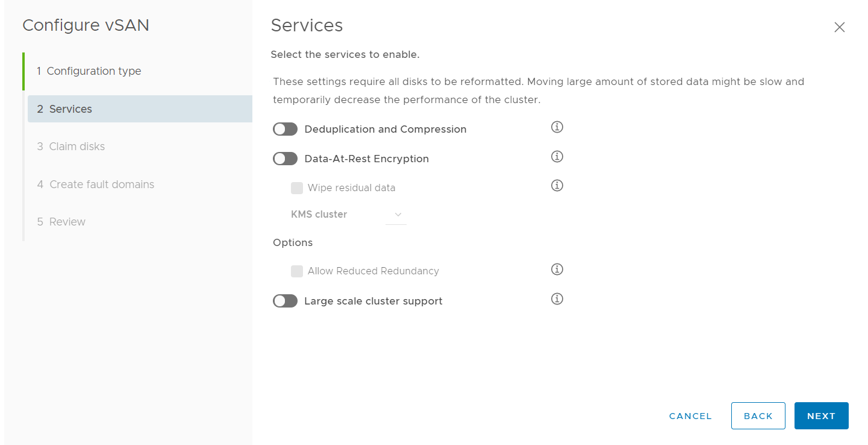Open info icon for Allow Reduced Redundancy
This screenshot has width=868, height=445.
[557, 270]
